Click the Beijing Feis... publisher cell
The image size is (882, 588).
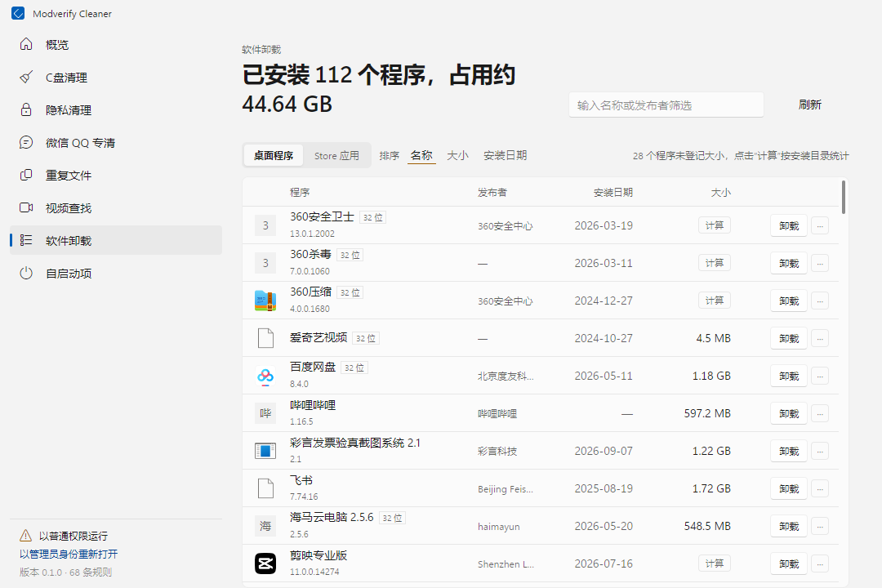pos(506,489)
